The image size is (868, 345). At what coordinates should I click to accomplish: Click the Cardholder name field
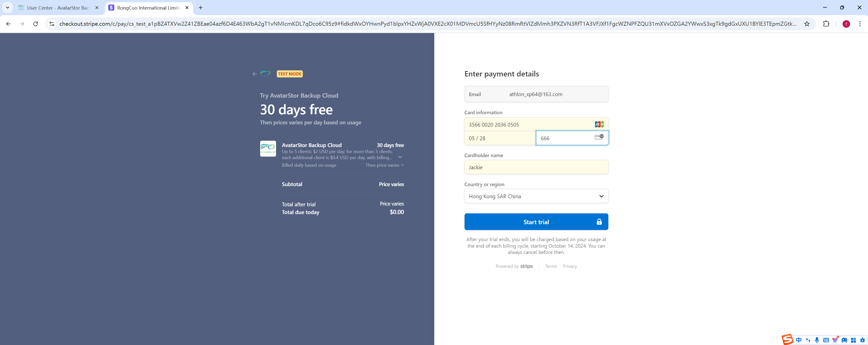tap(536, 167)
